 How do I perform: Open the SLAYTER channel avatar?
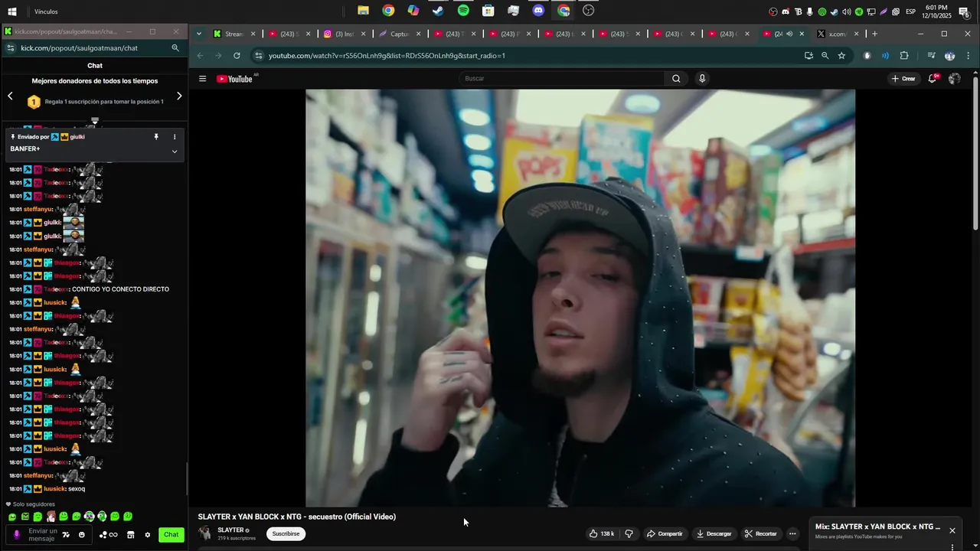coord(205,533)
